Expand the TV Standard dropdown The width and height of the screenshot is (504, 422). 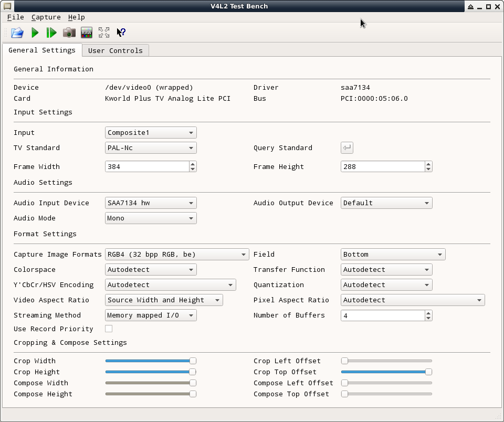[x=151, y=148]
